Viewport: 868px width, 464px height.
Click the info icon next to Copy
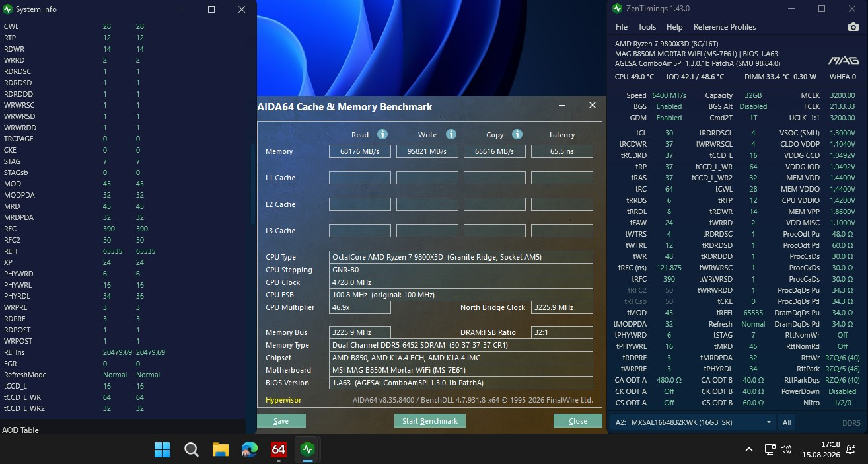pyautogui.click(x=518, y=134)
